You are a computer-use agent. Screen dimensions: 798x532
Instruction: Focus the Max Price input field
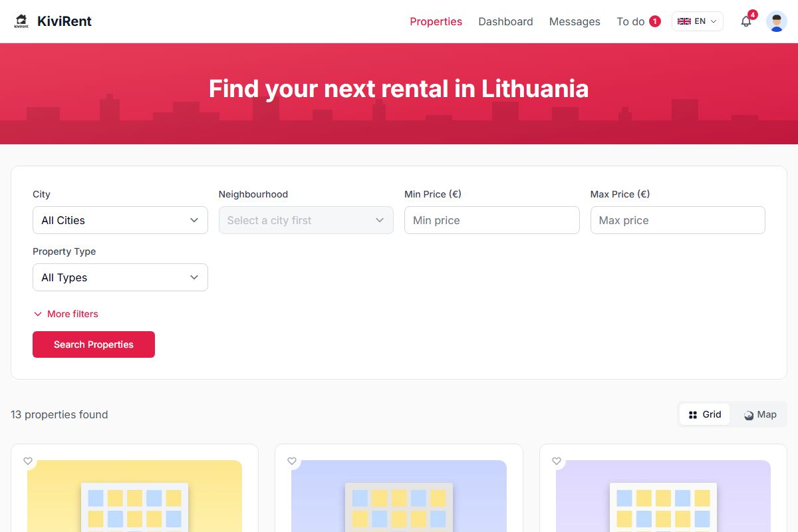pos(678,220)
